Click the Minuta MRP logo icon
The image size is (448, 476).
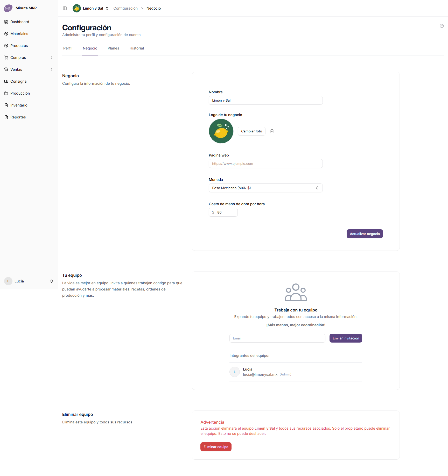[x=8, y=8]
